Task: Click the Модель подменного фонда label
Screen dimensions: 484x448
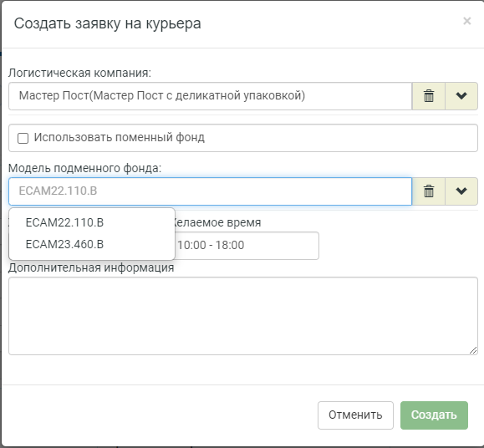Action: click(84, 169)
